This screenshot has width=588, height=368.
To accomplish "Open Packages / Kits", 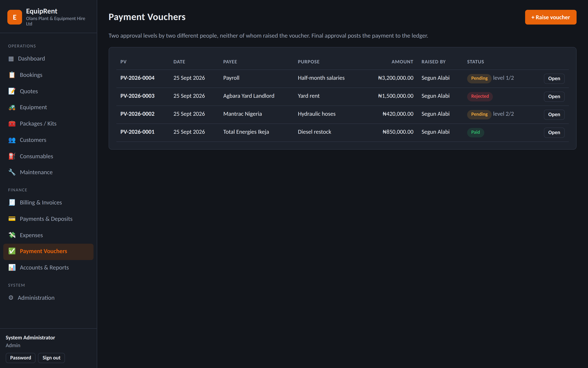I will coord(48,124).
